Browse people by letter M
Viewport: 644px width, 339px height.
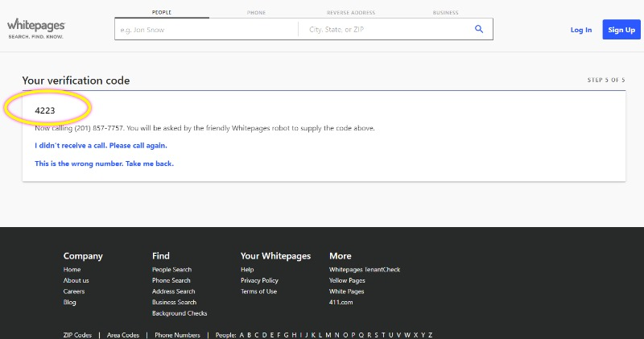click(x=328, y=335)
